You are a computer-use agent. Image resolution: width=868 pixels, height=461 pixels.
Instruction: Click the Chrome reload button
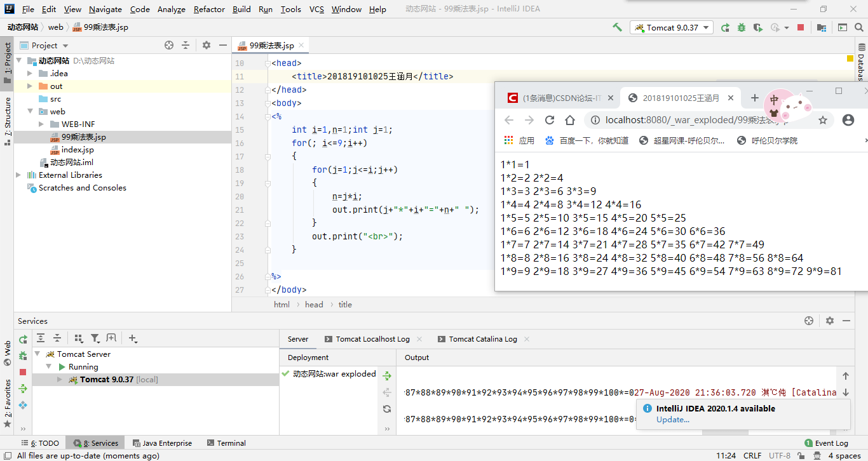[x=550, y=120]
